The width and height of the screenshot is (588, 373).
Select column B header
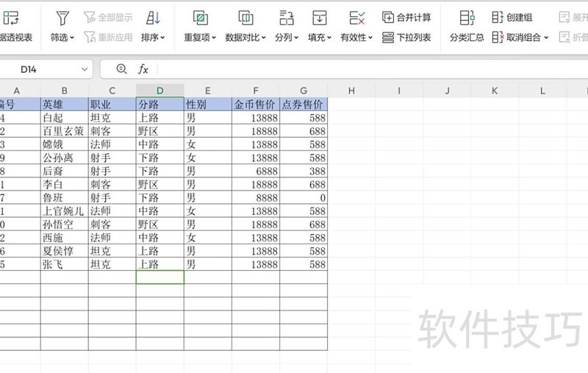tap(65, 90)
